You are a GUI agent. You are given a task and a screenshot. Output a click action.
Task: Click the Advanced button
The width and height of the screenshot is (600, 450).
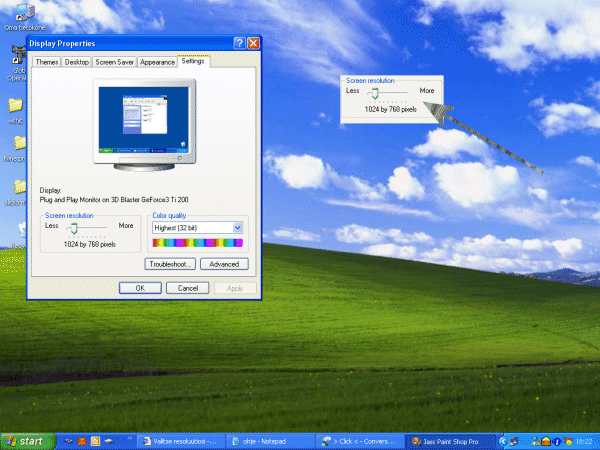coord(224,264)
